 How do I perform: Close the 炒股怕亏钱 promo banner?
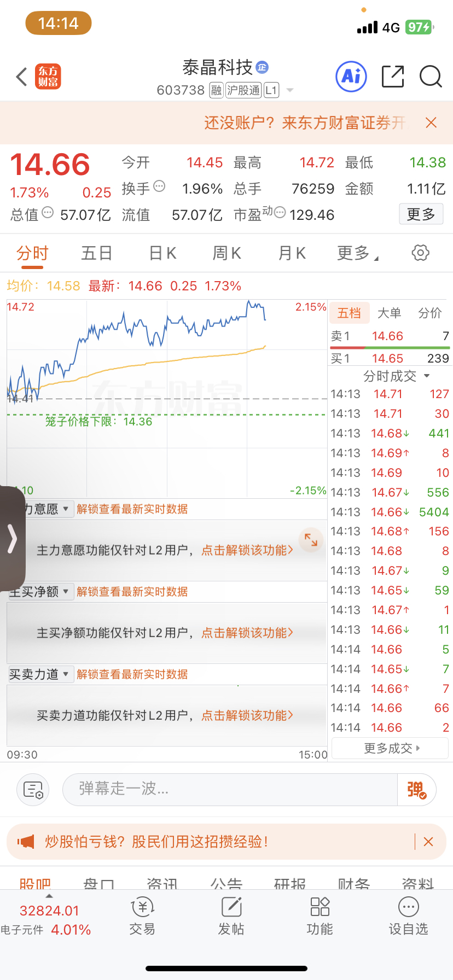coord(428,842)
